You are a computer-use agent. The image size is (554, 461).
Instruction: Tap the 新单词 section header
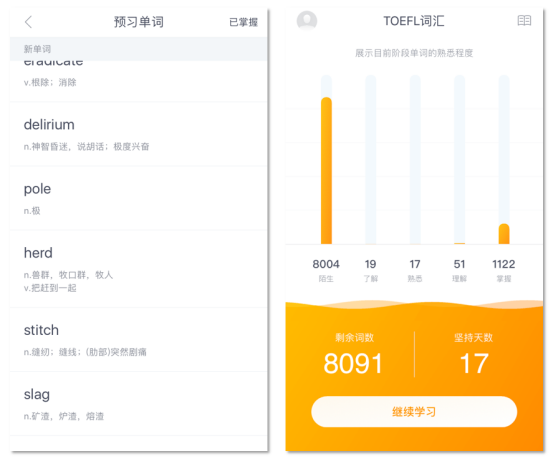tap(138, 49)
